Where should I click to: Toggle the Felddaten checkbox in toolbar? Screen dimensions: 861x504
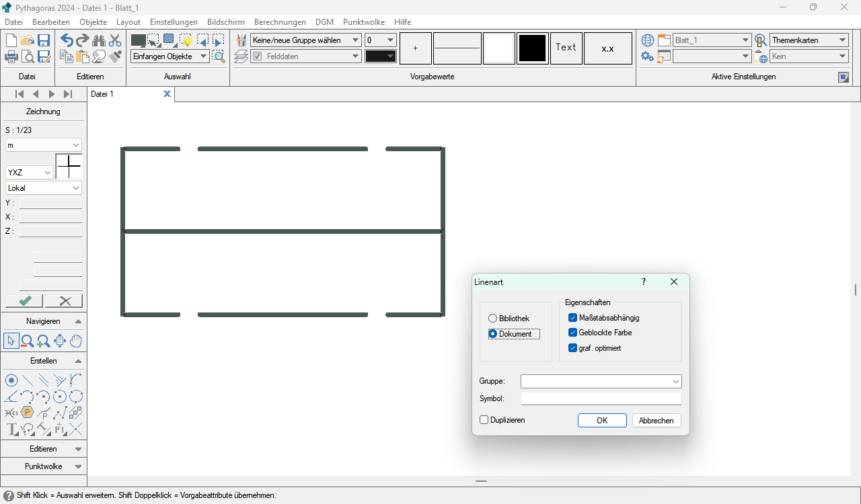click(x=258, y=56)
